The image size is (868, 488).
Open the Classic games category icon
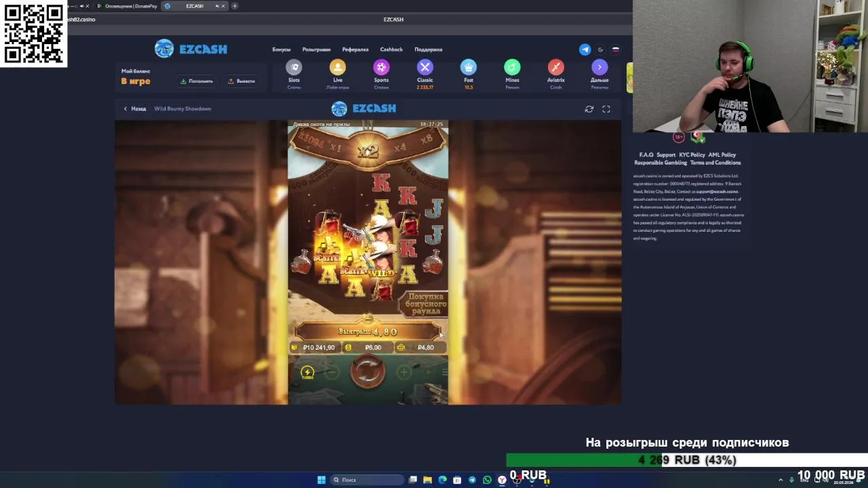[425, 67]
